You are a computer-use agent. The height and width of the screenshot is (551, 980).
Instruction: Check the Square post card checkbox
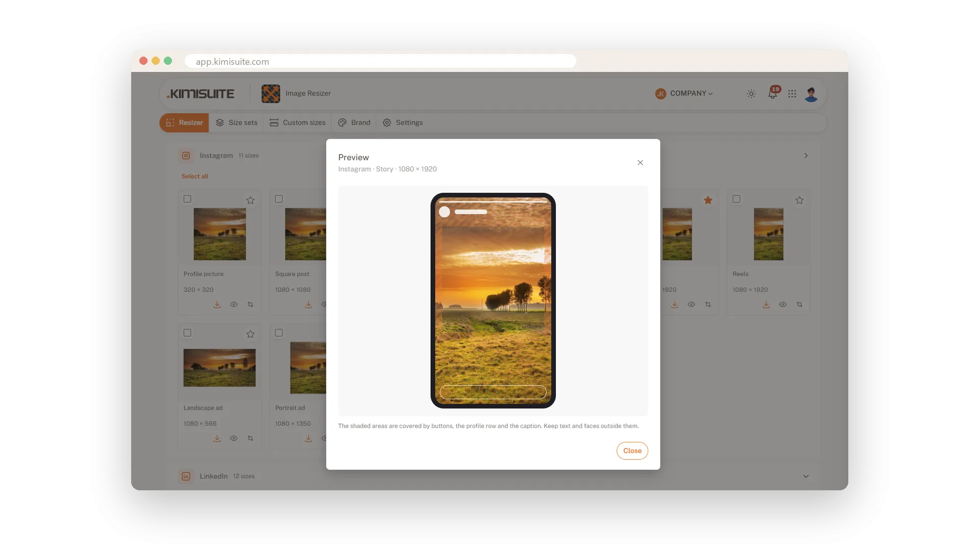(x=279, y=199)
